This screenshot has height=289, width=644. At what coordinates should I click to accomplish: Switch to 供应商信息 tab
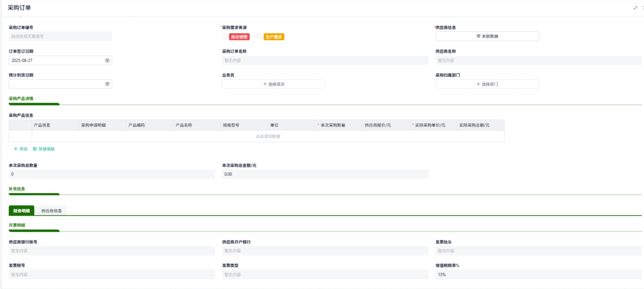click(52, 211)
